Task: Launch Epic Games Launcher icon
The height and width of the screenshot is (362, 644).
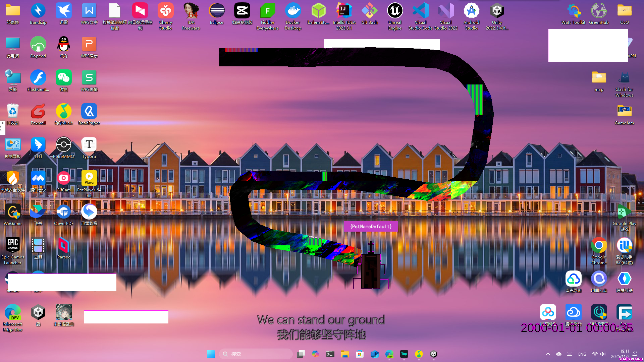Action: (x=13, y=246)
